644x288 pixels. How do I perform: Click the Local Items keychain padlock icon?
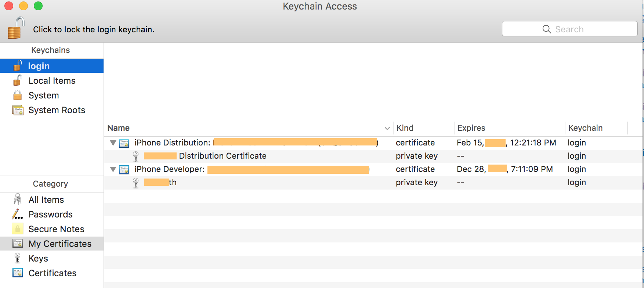tap(17, 80)
